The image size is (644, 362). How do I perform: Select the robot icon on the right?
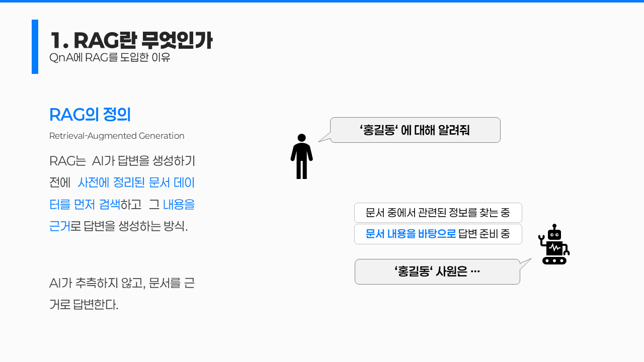pos(554,245)
